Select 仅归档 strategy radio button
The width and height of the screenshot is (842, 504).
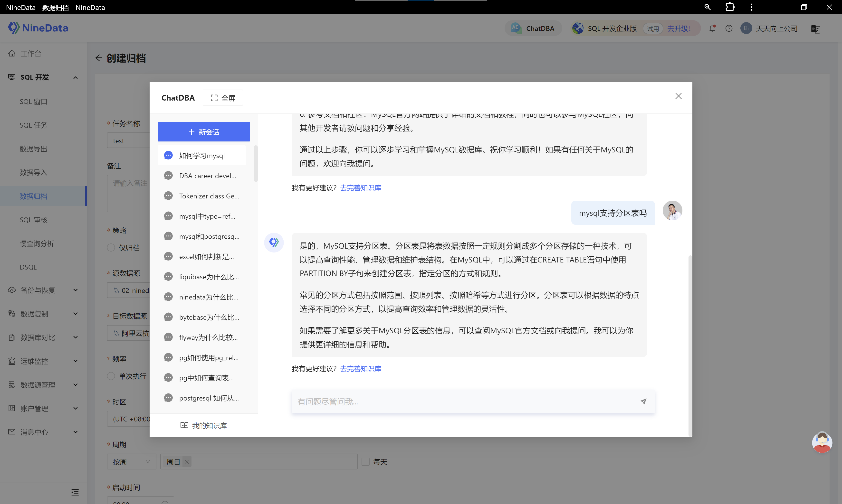pyautogui.click(x=111, y=247)
